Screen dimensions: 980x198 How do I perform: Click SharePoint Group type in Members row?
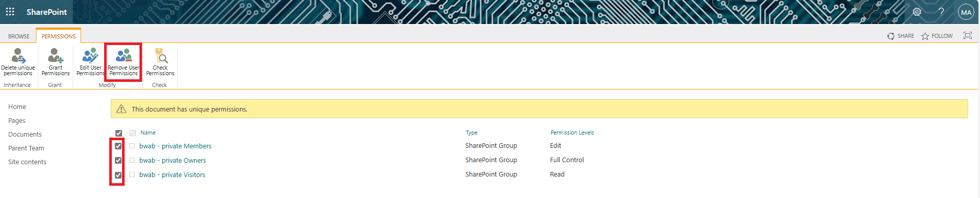pos(491,145)
